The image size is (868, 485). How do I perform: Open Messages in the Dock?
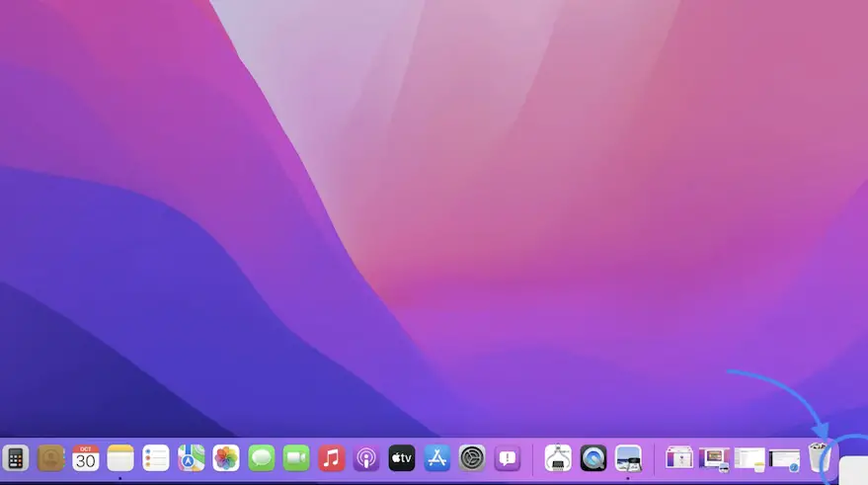point(262,458)
